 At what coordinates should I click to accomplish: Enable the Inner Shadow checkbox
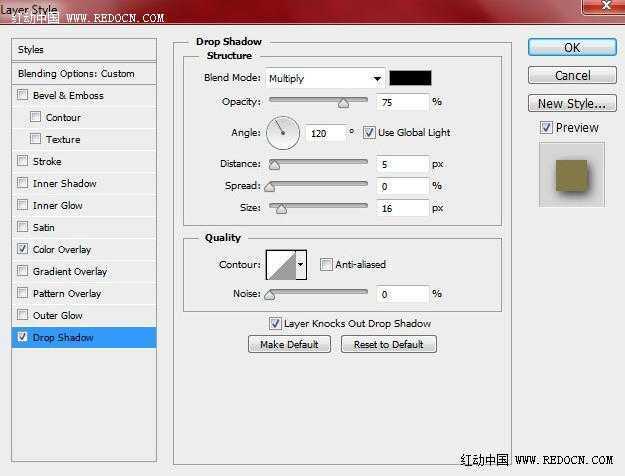(x=23, y=183)
